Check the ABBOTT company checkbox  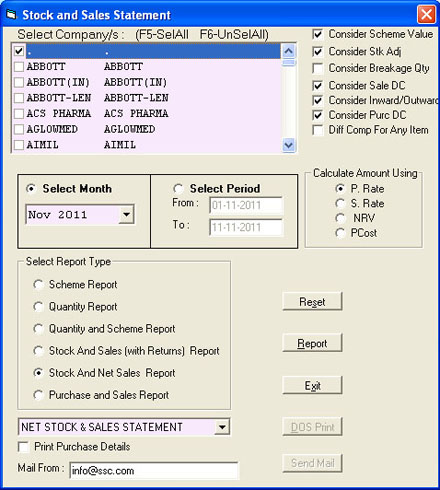(19, 67)
